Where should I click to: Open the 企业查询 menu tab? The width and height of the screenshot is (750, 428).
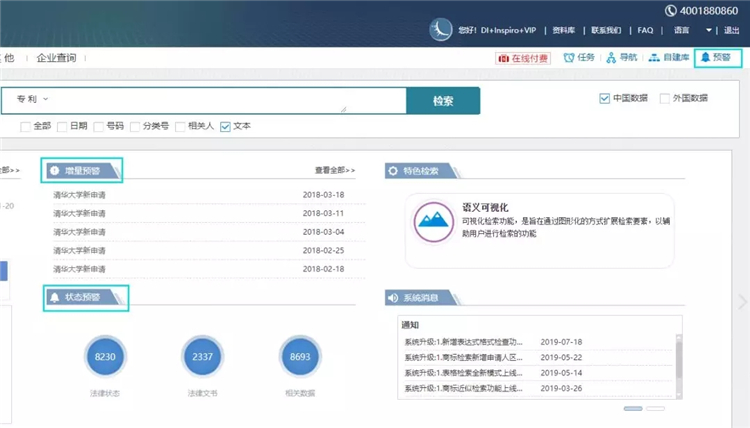point(56,58)
